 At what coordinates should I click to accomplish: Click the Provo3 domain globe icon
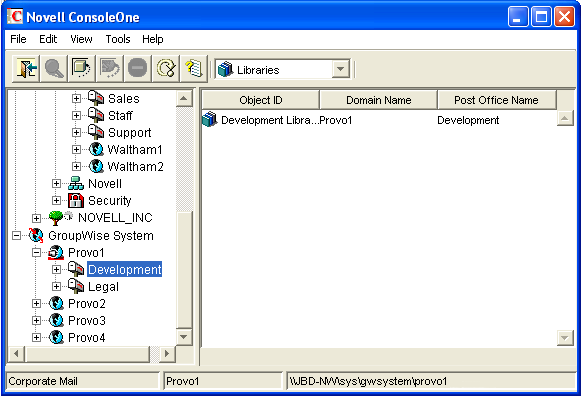tap(56, 320)
